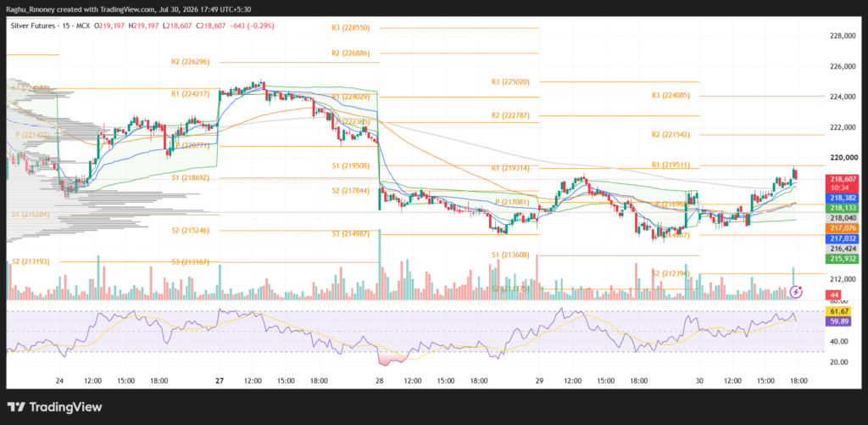This screenshot has width=868, height=425.
Task: Click the S2 (212394) pivot label
Action: (x=670, y=273)
